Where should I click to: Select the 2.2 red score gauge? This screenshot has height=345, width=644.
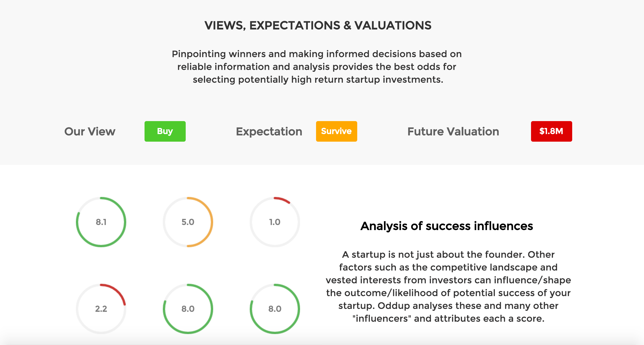coord(101,309)
